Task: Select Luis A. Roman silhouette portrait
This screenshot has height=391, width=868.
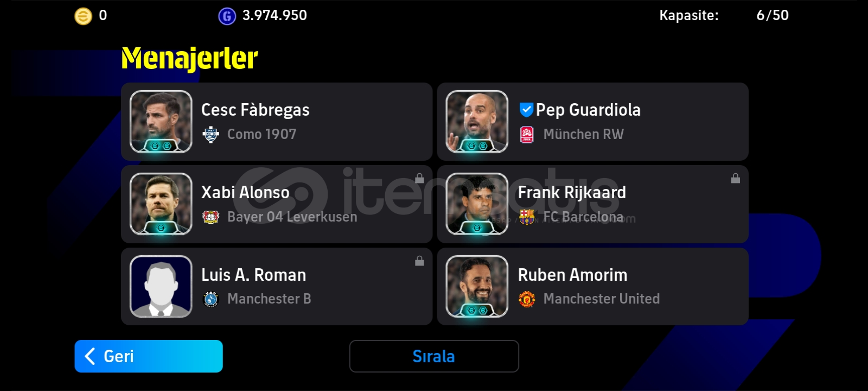Action: coord(161,286)
